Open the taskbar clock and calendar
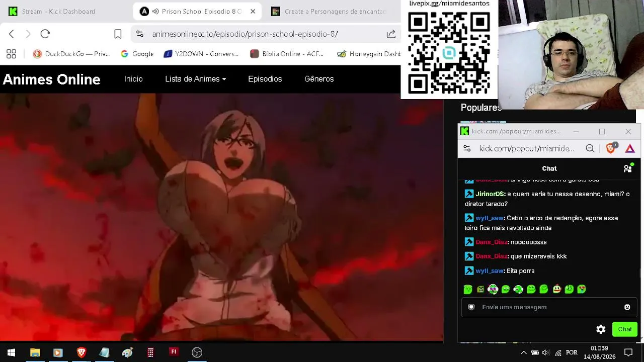The height and width of the screenshot is (362, 644). [599, 352]
